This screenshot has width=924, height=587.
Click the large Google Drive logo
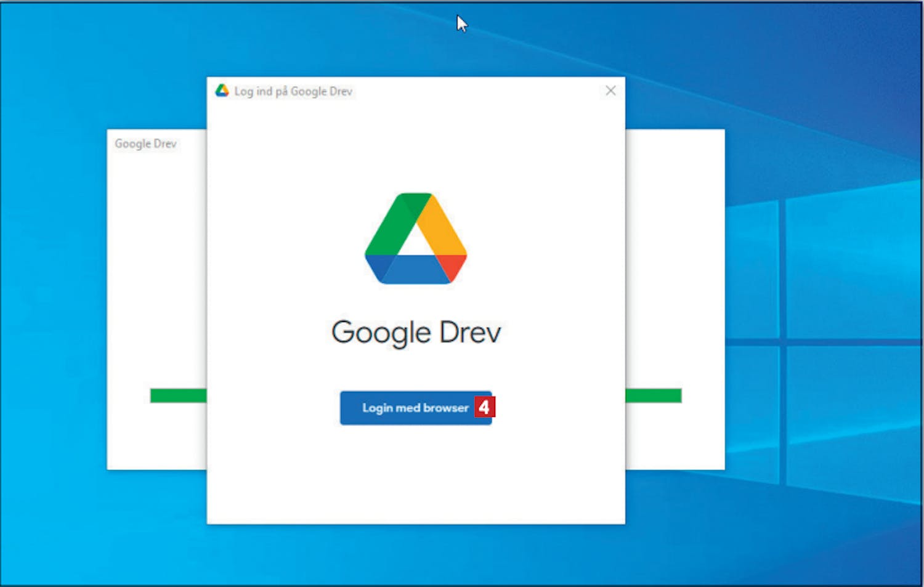416,238
